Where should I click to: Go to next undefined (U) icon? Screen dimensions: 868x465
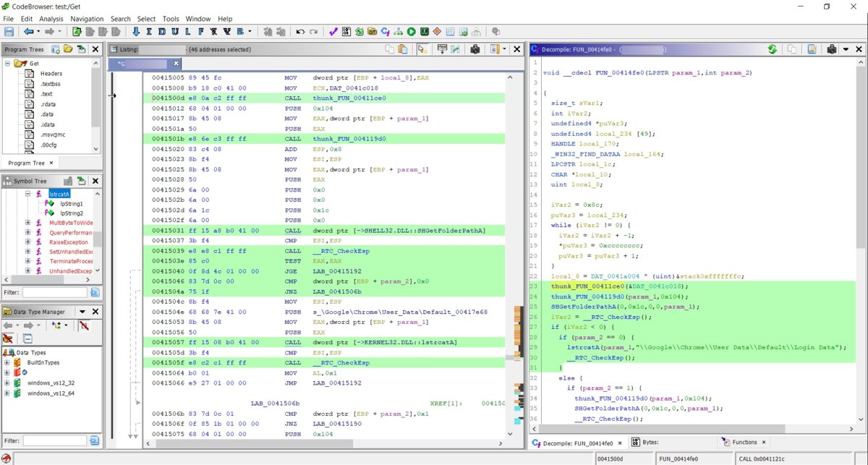(x=175, y=32)
